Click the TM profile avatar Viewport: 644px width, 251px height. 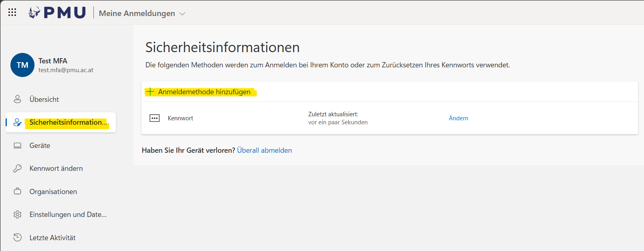click(x=22, y=65)
